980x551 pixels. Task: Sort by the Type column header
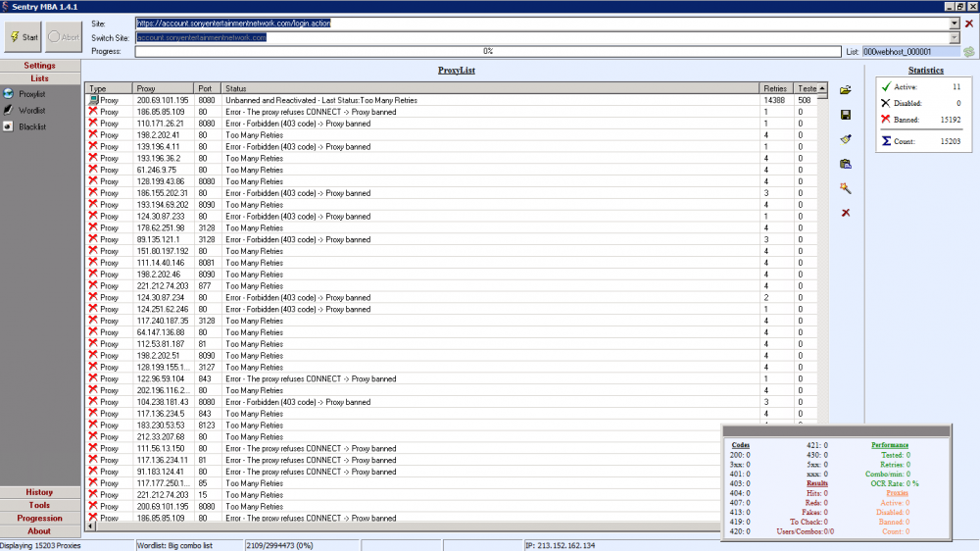pos(109,88)
